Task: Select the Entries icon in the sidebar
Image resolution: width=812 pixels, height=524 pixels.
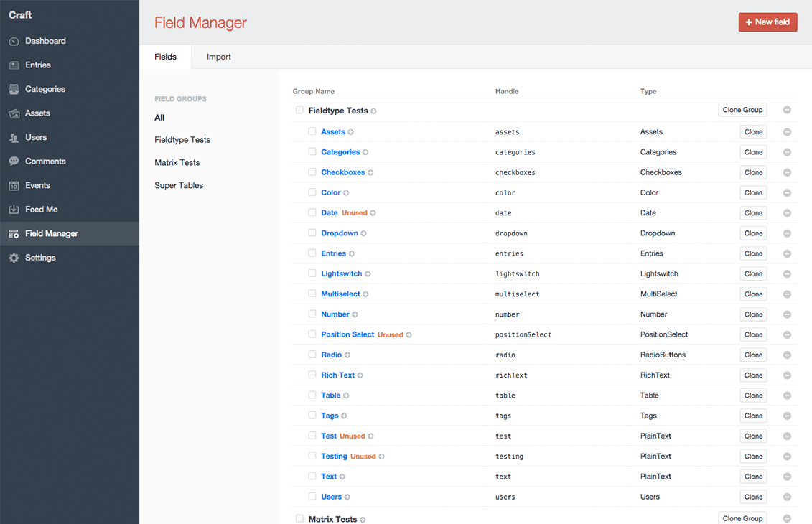Action: click(13, 65)
